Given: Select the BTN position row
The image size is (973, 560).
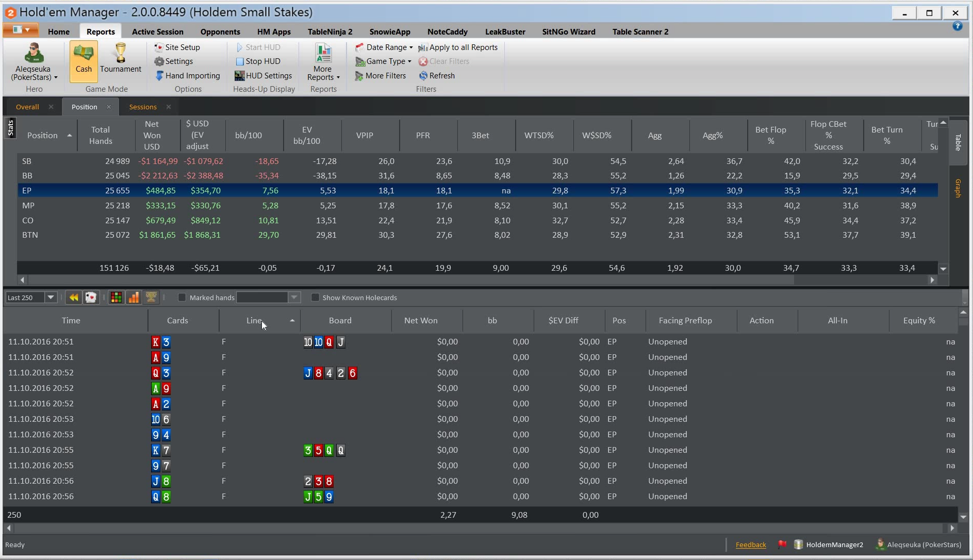Looking at the screenshot, I should 477,235.
